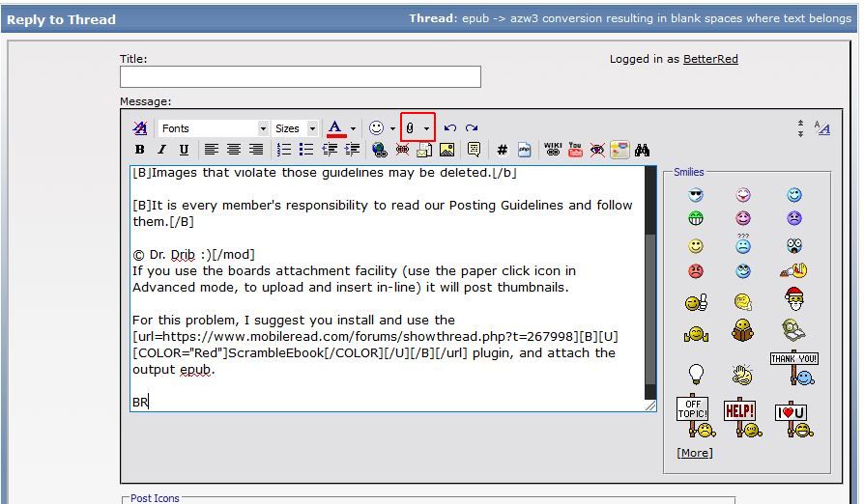This screenshot has height=504, width=864.
Task: Insert the Santa hat smiley
Action: 794,298
